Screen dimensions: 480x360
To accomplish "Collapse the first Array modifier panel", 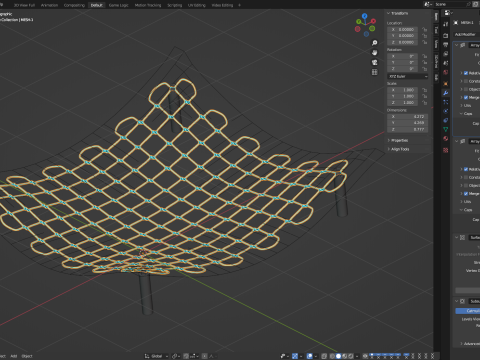I will (457, 45).
